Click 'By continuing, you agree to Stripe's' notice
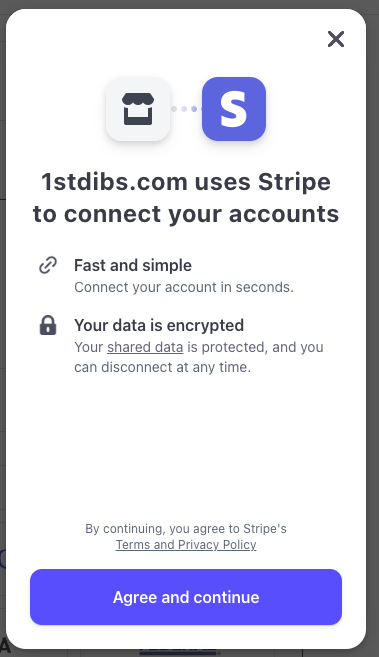379x657 pixels. coord(186,528)
